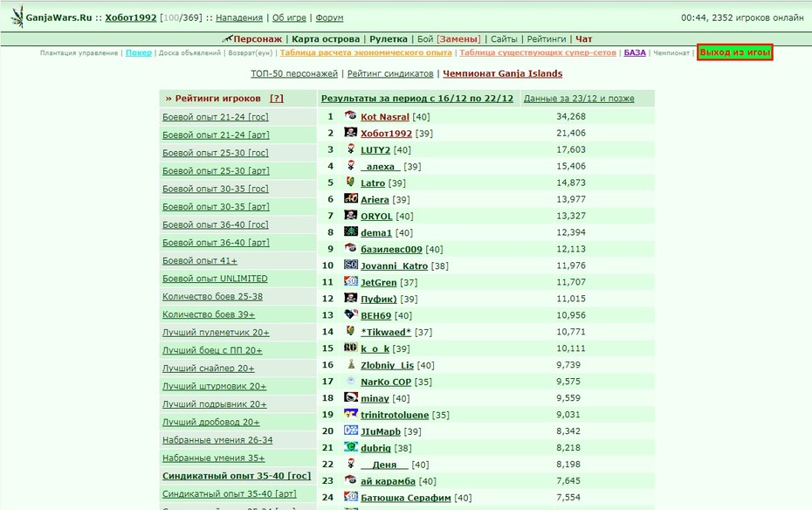Click syndicate icon beside Zlobniy_Lis
The width and height of the screenshot is (812, 510).
click(x=351, y=364)
